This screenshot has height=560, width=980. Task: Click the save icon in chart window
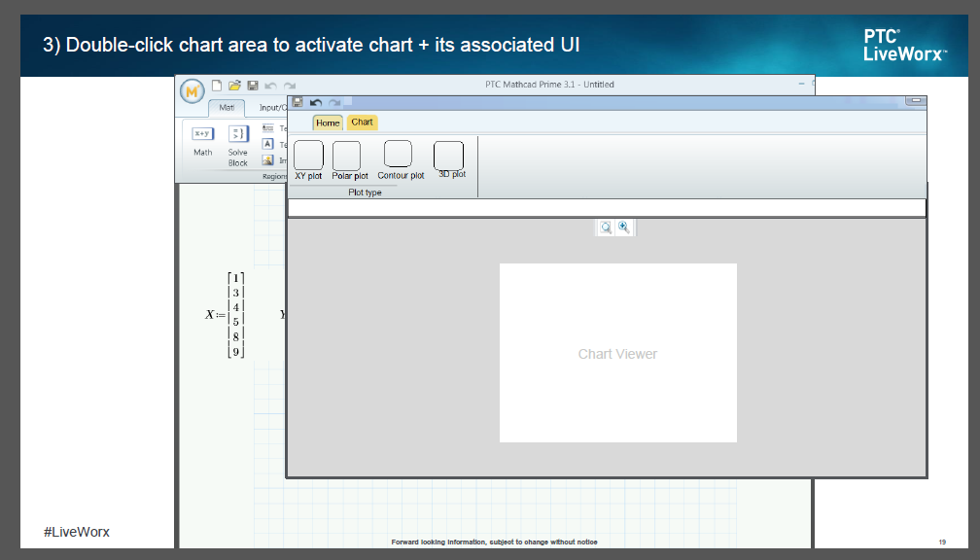[x=297, y=102]
